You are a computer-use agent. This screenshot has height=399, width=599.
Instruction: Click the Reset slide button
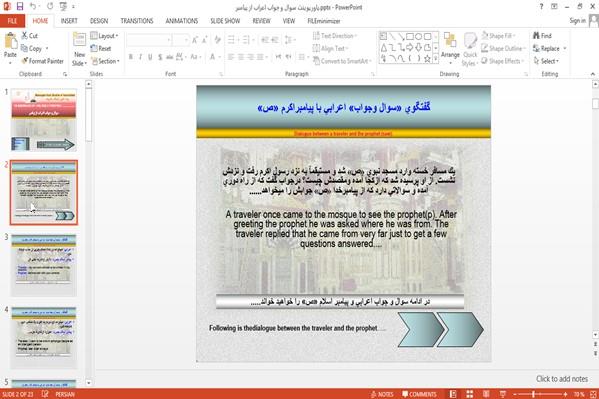coord(101,48)
